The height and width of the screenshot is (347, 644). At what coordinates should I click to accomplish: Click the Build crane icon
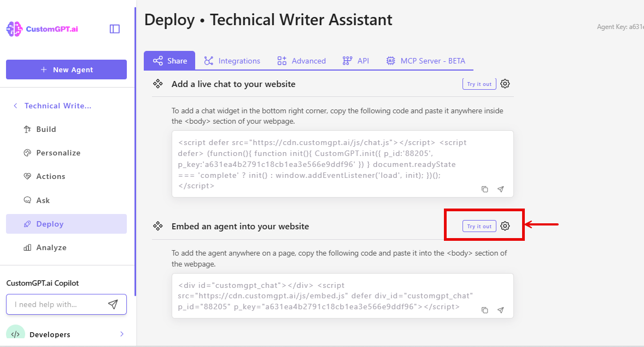click(27, 129)
